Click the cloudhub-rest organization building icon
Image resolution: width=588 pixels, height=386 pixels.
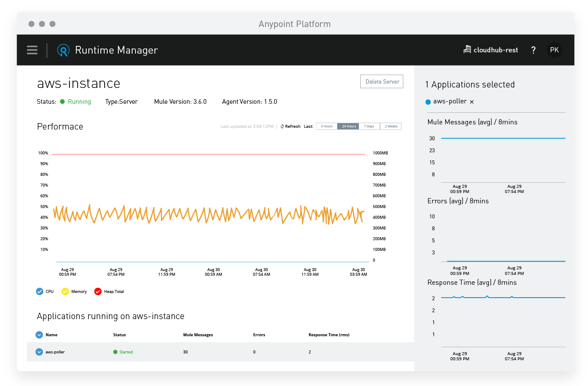tap(467, 50)
